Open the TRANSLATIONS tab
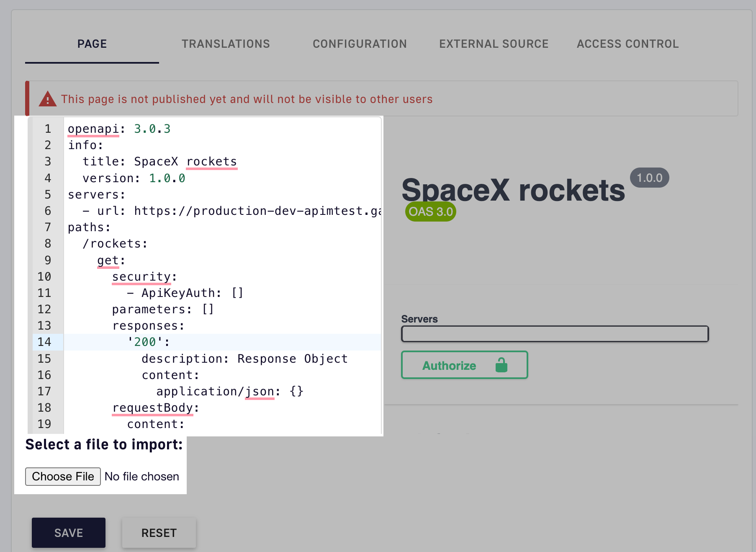The height and width of the screenshot is (552, 756). pyautogui.click(x=226, y=44)
